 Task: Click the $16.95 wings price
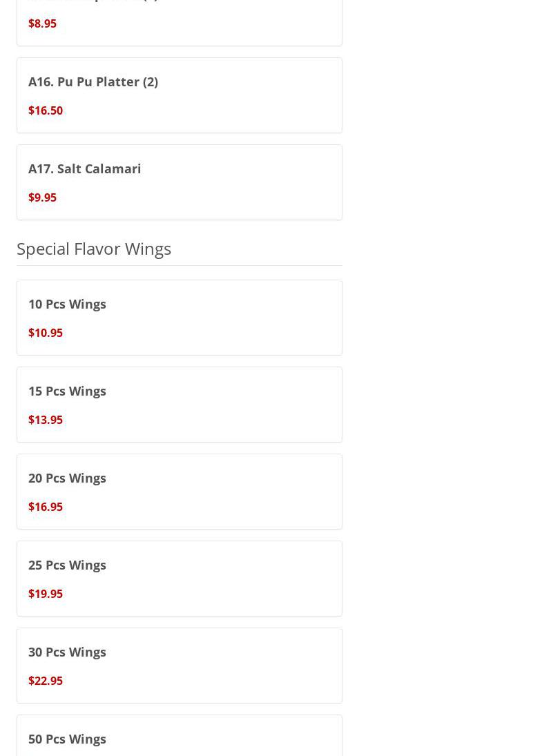pos(46,507)
